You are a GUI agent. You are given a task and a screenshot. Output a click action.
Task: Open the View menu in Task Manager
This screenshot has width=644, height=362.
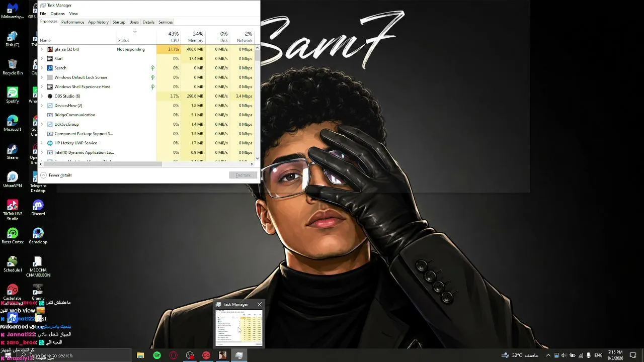click(73, 14)
